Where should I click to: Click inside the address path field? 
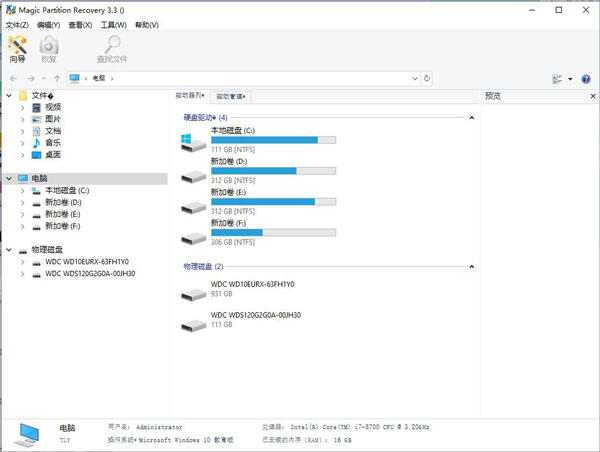pos(260,78)
